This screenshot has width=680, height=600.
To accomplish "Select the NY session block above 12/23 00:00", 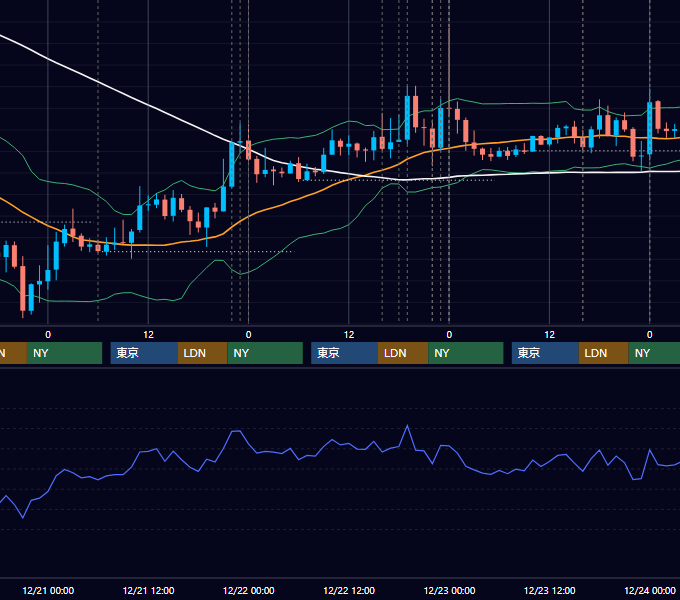I will tap(466, 353).
